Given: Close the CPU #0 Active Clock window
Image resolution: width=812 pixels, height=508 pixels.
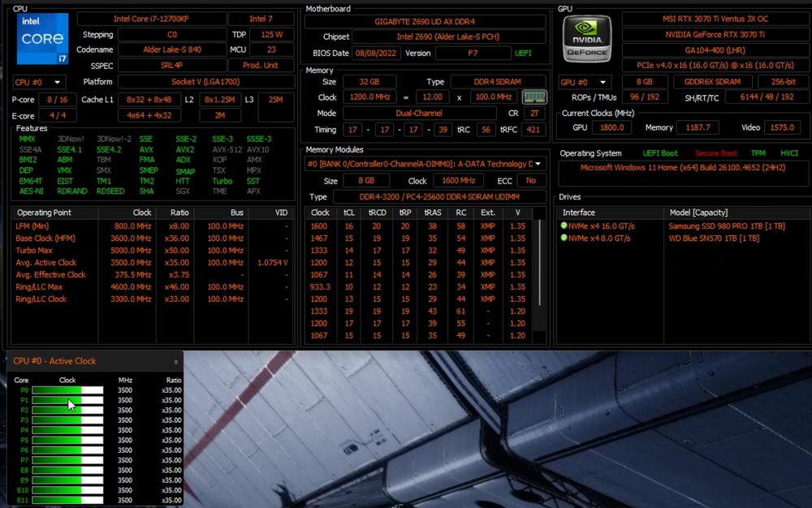Looking at the screenshot, I should click(176, 362).
